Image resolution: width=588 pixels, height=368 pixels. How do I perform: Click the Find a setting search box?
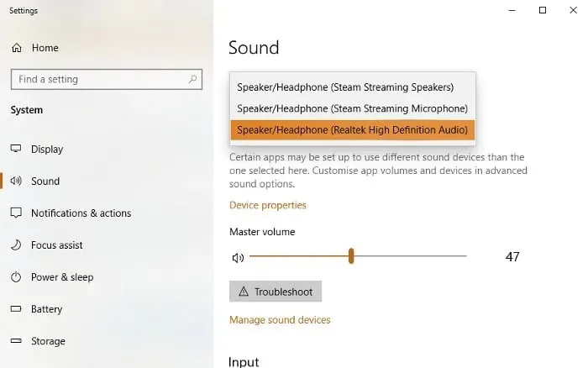pyautogui.click(x=107, y=79)
